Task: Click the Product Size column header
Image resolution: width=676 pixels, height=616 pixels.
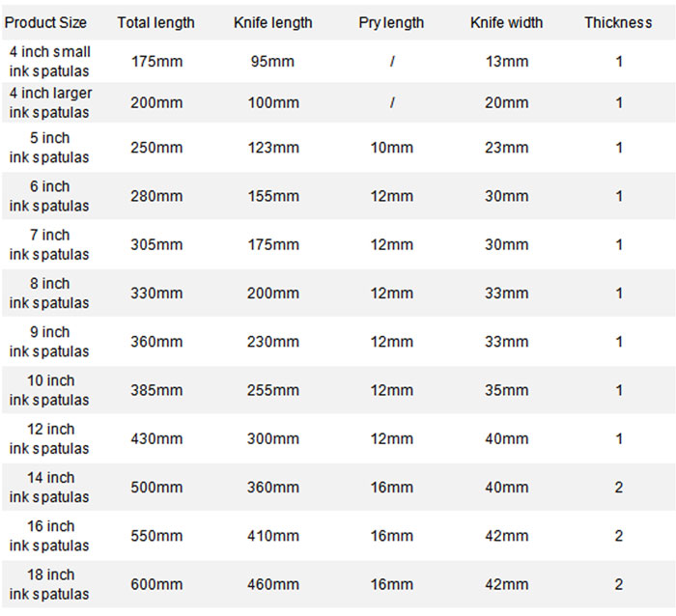Action: [45, 22]
